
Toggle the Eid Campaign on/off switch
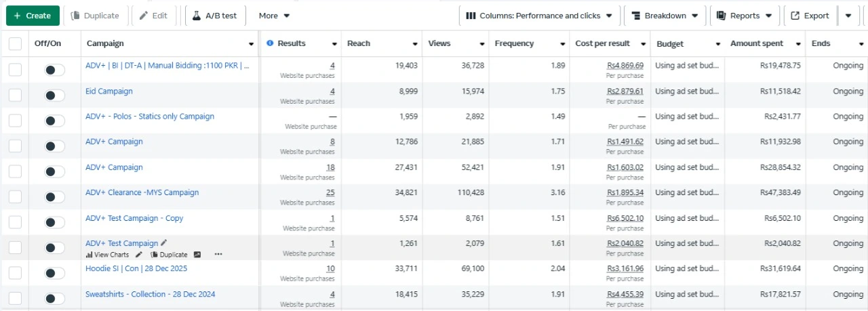54,96
